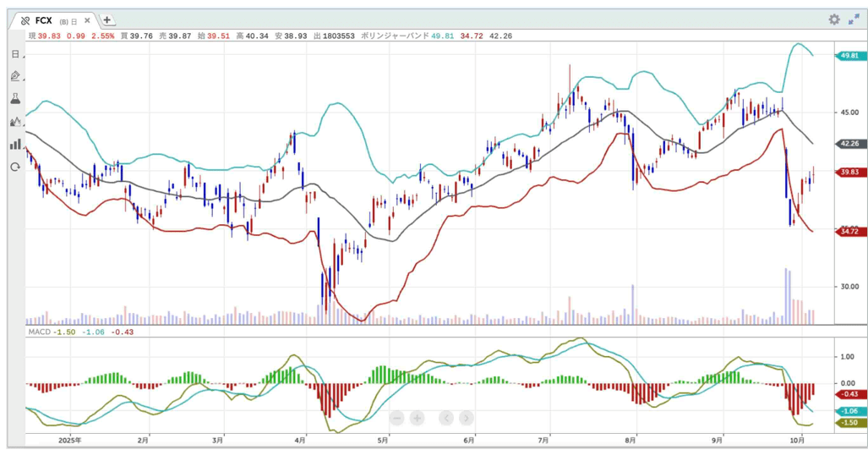
Task: Click the bar chart icon in left toolbar
Action: 15,144
